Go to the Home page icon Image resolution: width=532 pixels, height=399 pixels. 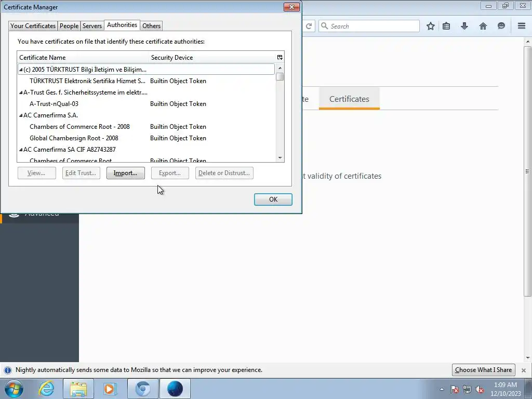tap(483, 26)
